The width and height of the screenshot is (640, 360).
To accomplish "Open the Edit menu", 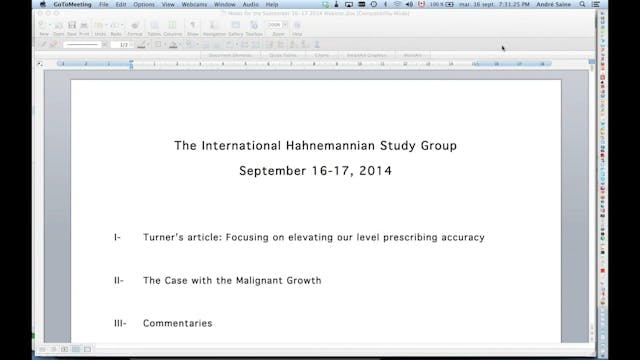I will [x=121, y=4].
